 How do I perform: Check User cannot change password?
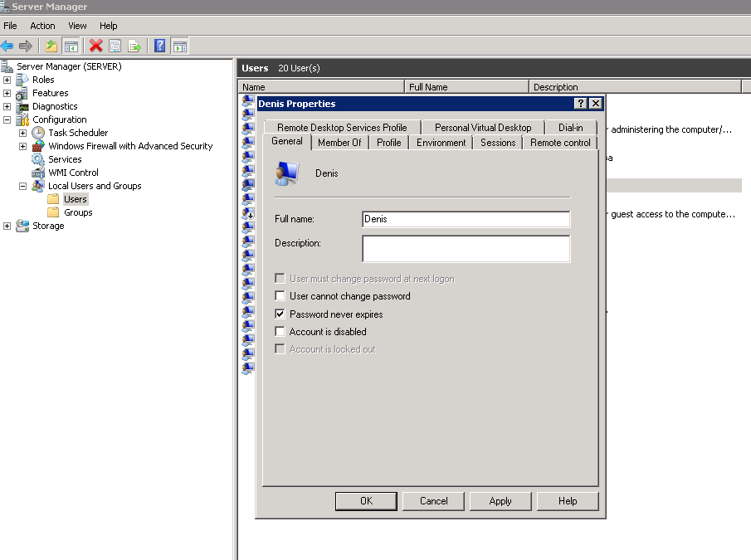pyautogui.click(x=280, y=296)
